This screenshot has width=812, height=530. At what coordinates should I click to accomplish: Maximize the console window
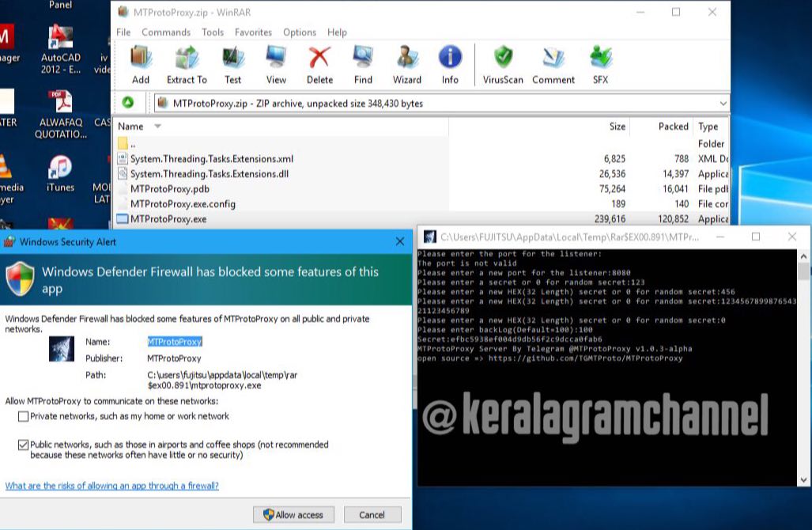coord(756,237)
